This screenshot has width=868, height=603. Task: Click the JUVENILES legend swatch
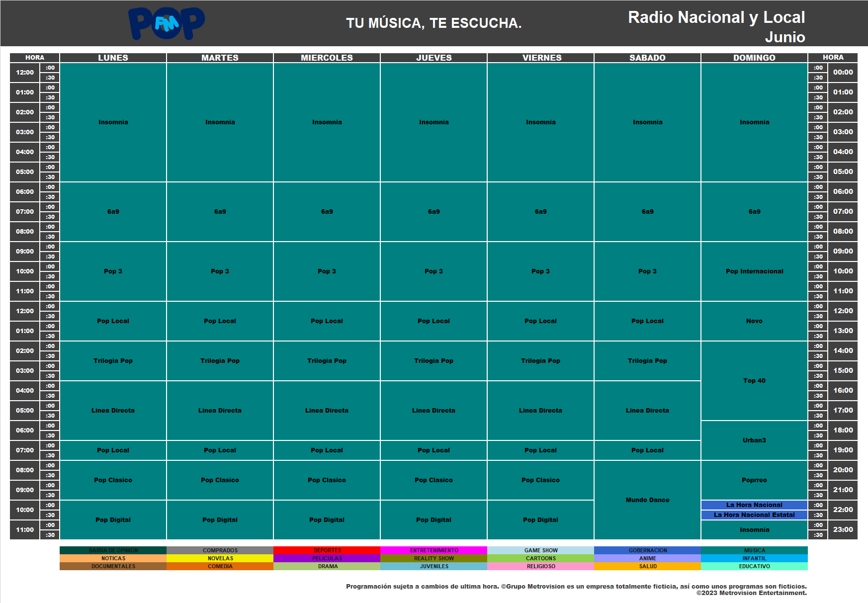(434, 566)
